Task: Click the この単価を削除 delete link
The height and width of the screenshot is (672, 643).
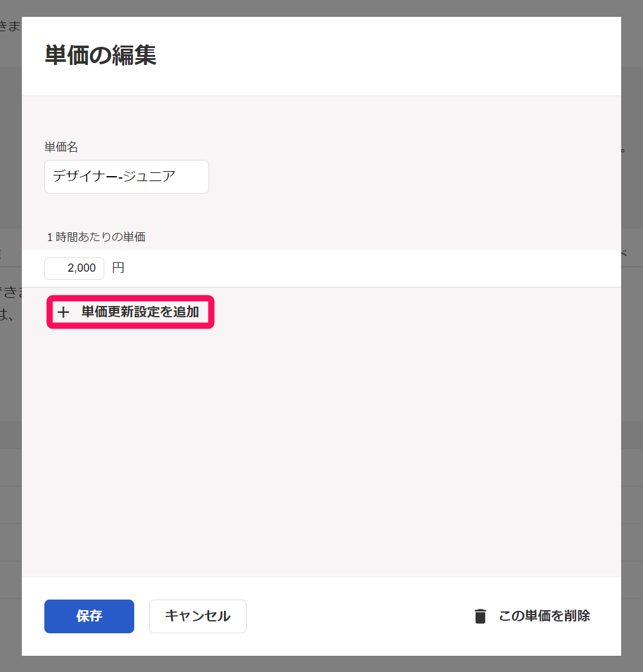Action: [532, 616]
